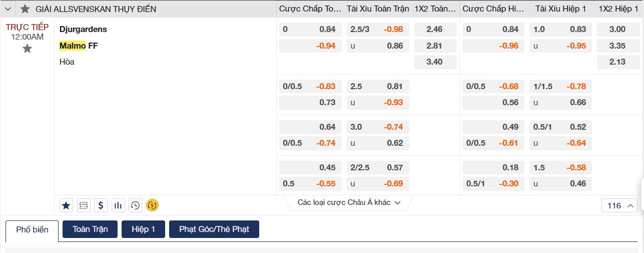This screenshot has height=253, width=644.
Task: Click the Malmo FF team name
Action: [x=79, y=46]
